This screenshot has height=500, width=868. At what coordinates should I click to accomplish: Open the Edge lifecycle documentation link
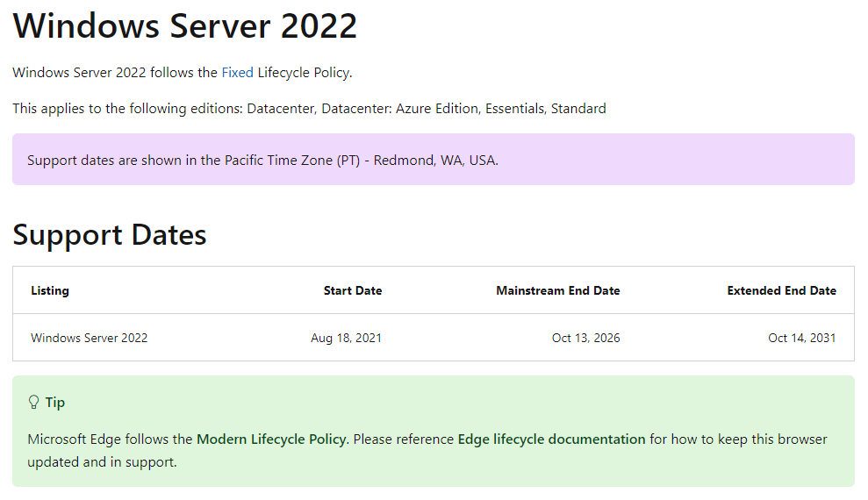tap(551, 439)
